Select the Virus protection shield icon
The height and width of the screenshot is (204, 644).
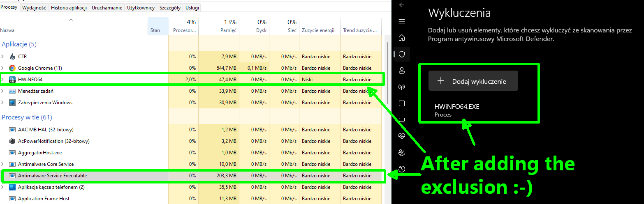(x=402, y=54)
